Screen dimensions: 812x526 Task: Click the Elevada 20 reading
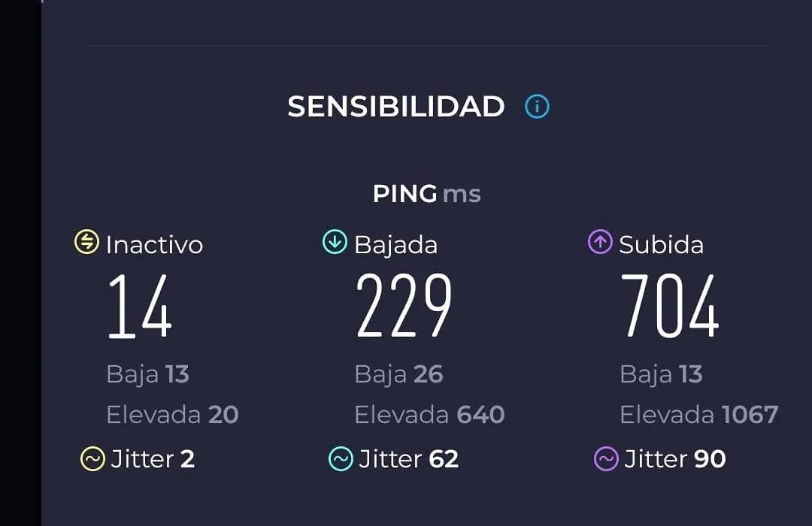(172, 415)
